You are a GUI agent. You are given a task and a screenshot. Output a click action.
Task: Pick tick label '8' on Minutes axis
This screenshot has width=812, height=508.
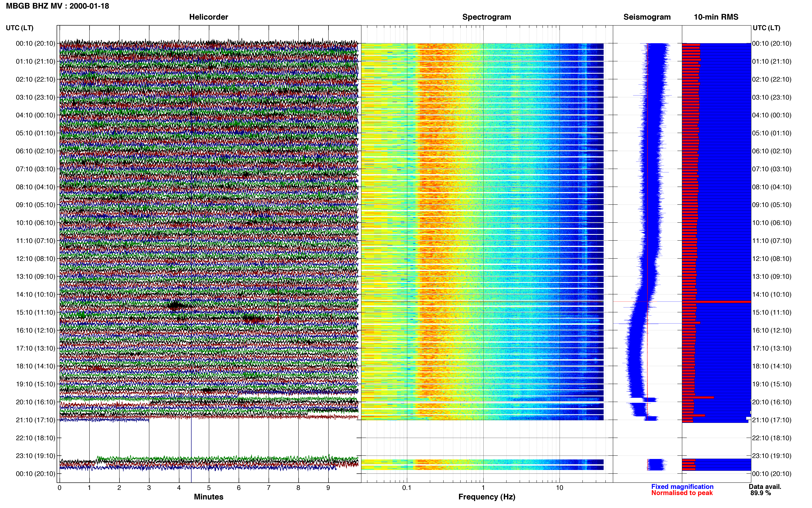pyautogui.click(x=298, y=488)
